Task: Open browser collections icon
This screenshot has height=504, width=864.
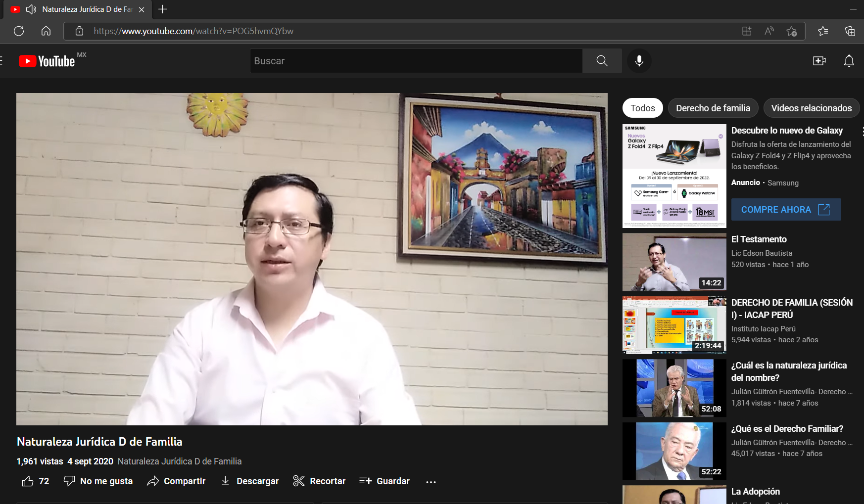Action: coord(850,31)
